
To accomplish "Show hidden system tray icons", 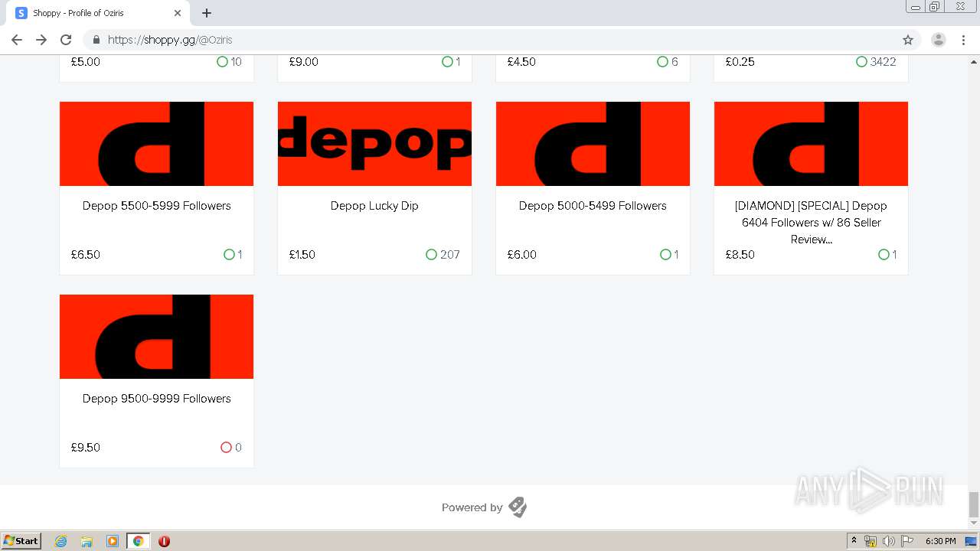I will point(854,541).
